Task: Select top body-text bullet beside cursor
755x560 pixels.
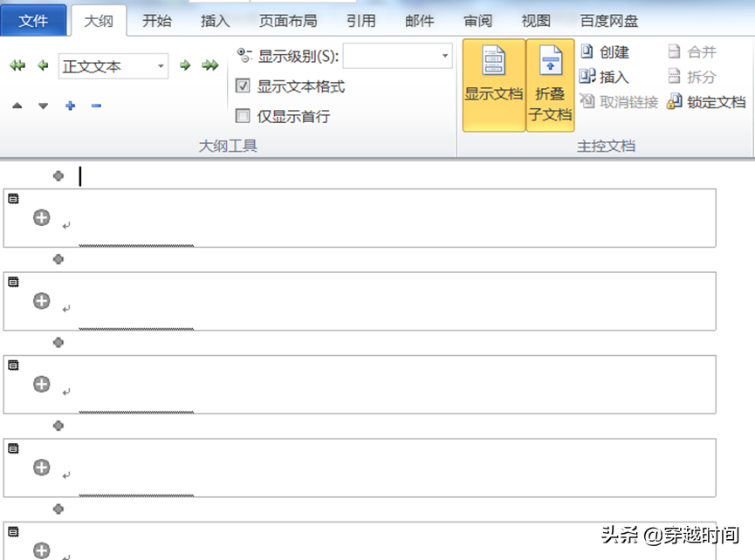Action: click(x=58, y=176)
